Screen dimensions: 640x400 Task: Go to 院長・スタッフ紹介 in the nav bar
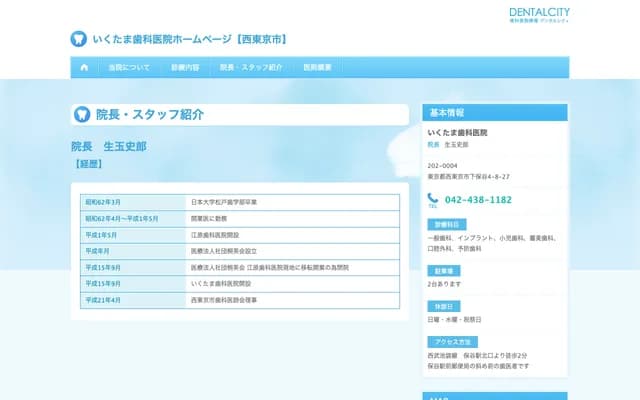point(250,67)
